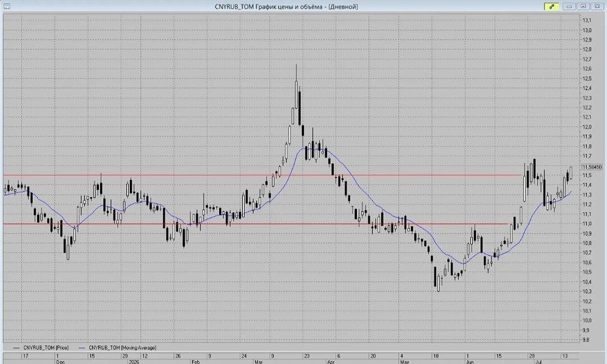Select the CNYRUB_TOM [Price] legend entry

(41, 348)
